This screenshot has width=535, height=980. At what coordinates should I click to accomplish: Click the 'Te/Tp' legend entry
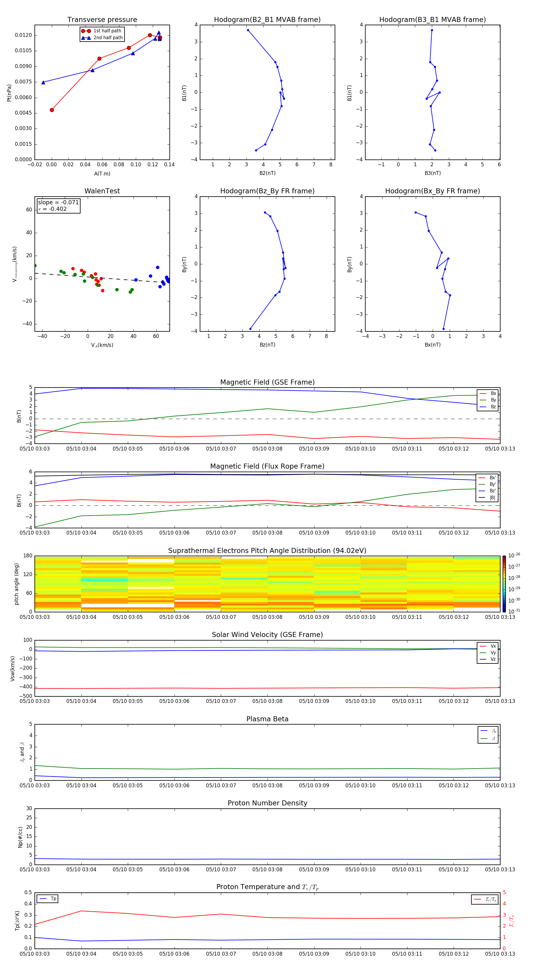click(x=491, y=899)
